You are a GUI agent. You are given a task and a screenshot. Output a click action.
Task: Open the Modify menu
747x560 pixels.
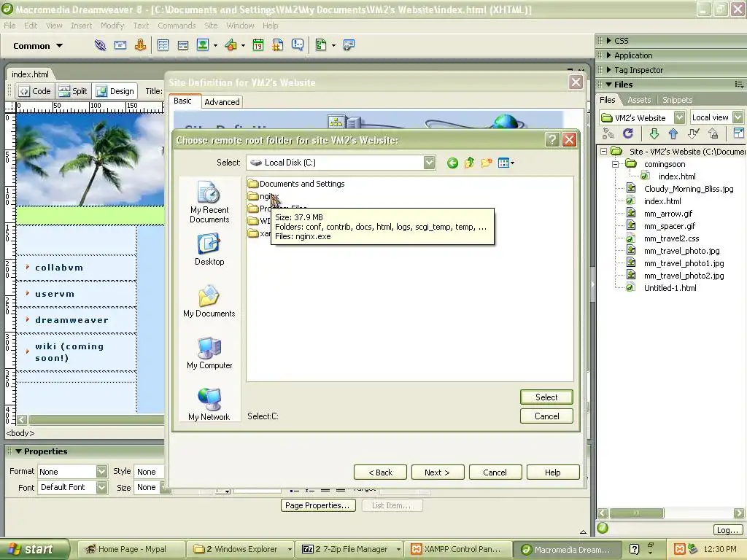click(x=112, y=26)
